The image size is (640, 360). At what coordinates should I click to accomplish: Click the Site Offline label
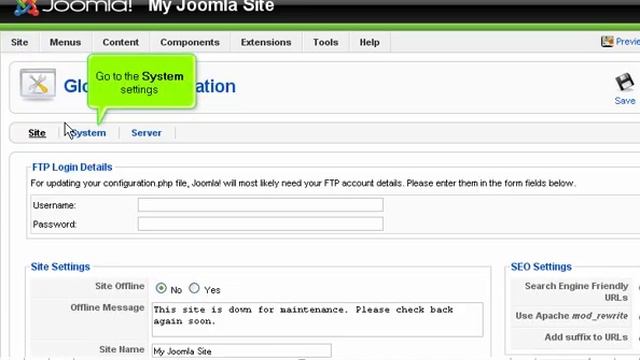pos(120,286)
